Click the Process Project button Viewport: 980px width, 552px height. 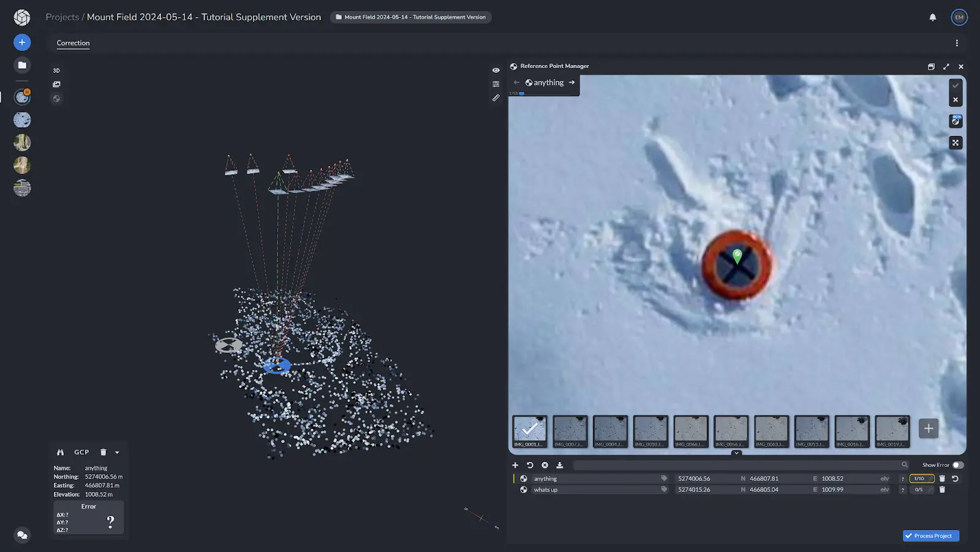click(x=930, y=536)
